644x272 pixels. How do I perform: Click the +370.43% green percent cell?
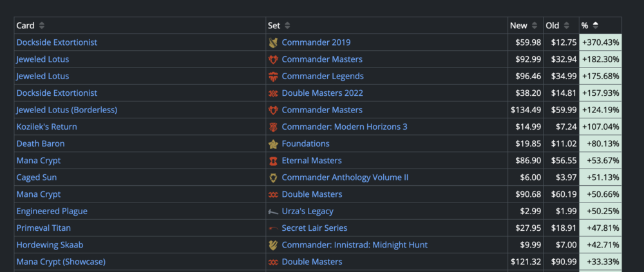tap(600, 42)
